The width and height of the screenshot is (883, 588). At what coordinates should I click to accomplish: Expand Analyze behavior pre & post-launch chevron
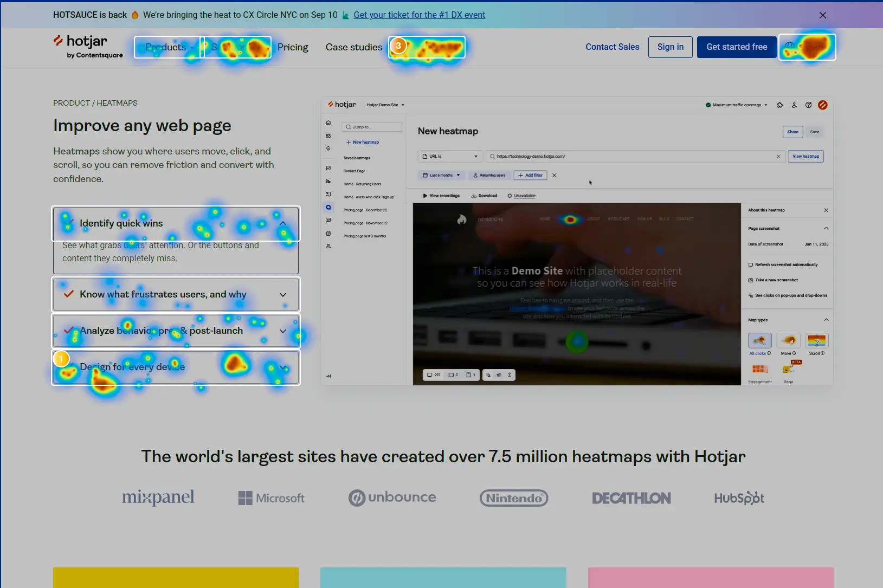[282, 331]
